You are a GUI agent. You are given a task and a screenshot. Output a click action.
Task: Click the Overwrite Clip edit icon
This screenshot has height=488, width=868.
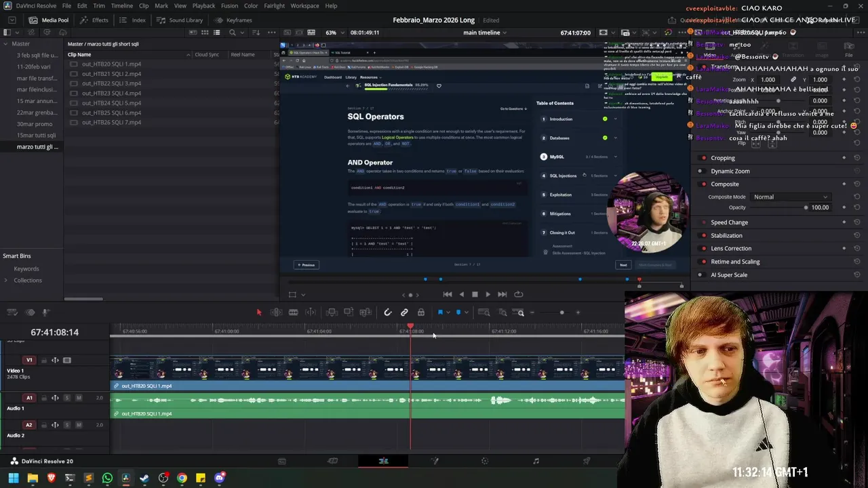[349, 312]
